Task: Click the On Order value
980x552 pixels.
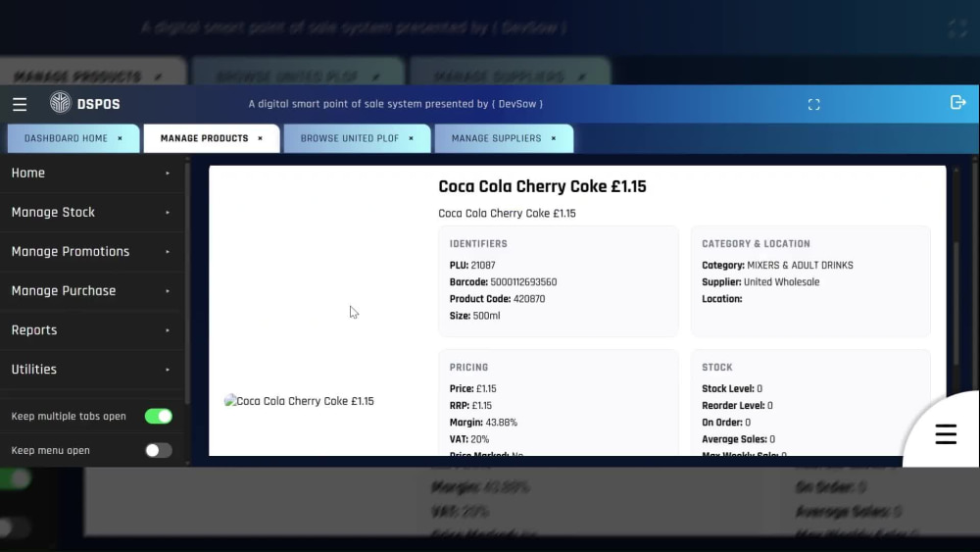Action: [x=748, y=423]
